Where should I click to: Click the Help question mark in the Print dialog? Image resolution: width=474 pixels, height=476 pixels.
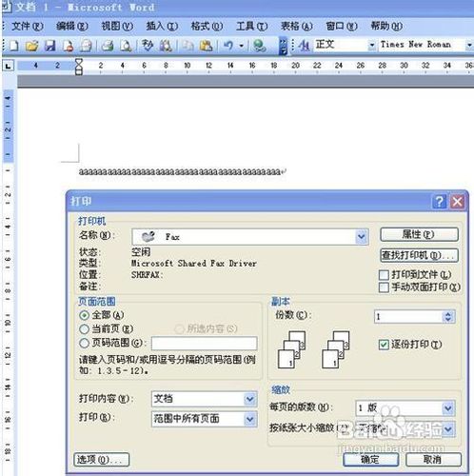(x=440, y=202)
